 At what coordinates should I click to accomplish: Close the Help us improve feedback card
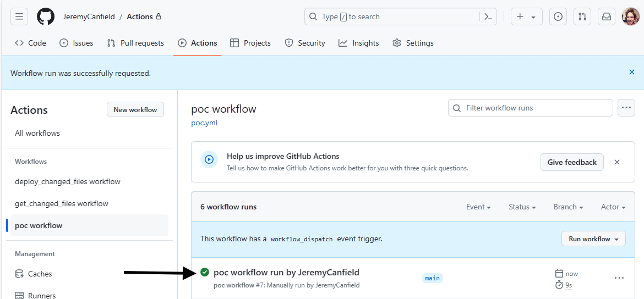tap(616, 162)
